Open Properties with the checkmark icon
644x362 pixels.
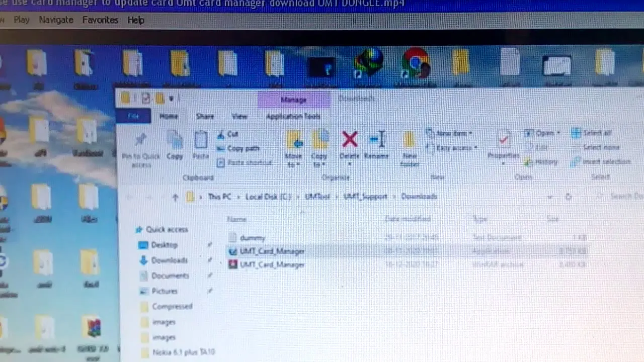pyautogui.click(x=503, y=138)
